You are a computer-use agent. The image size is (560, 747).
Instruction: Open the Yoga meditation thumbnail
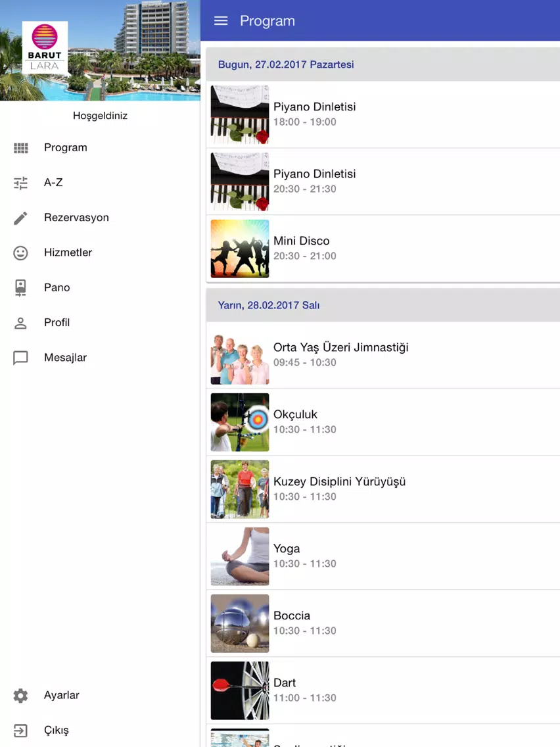pyautogui.click(x=240, y=556)
